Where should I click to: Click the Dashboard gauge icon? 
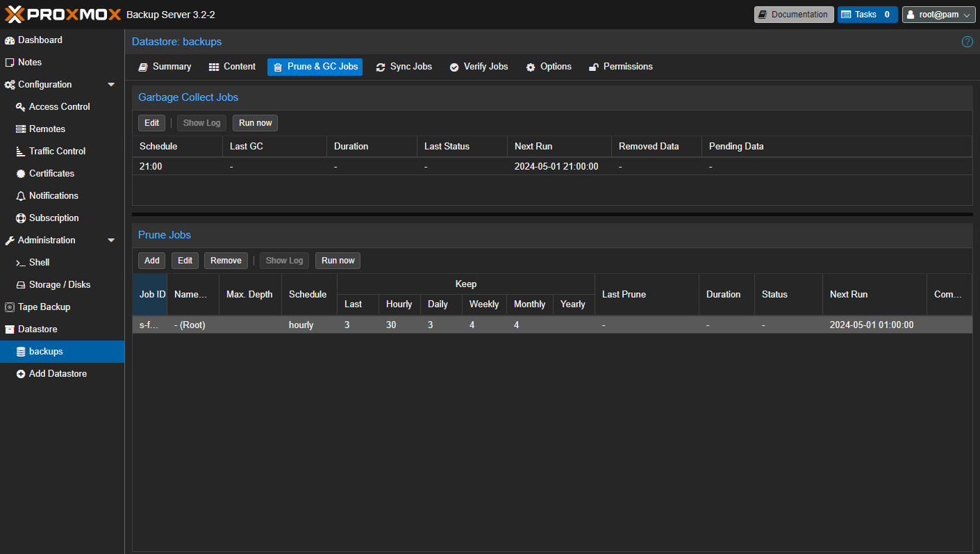10,40
